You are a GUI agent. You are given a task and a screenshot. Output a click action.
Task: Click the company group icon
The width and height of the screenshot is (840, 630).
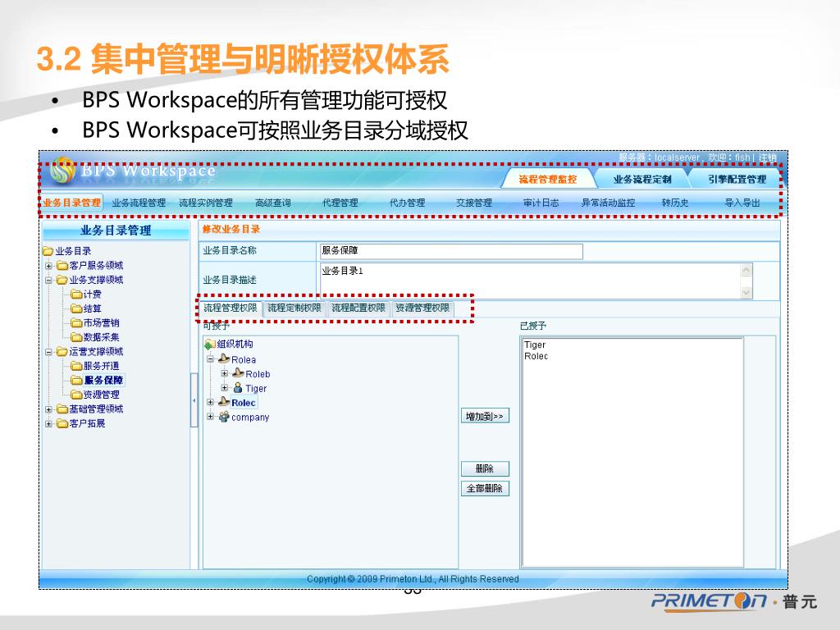click(224, 417)
